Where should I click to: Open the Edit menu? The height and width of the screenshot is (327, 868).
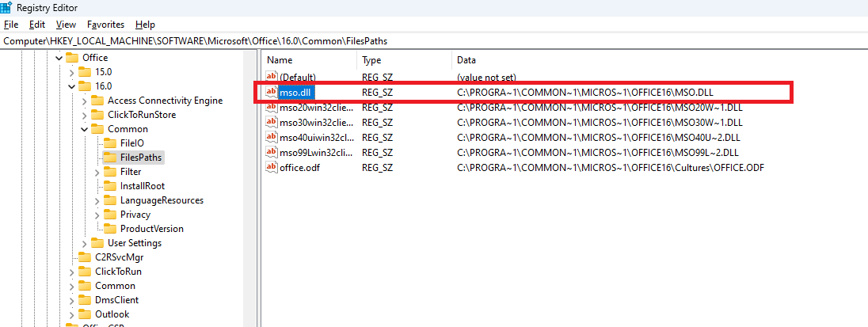(x=37, y=25)
